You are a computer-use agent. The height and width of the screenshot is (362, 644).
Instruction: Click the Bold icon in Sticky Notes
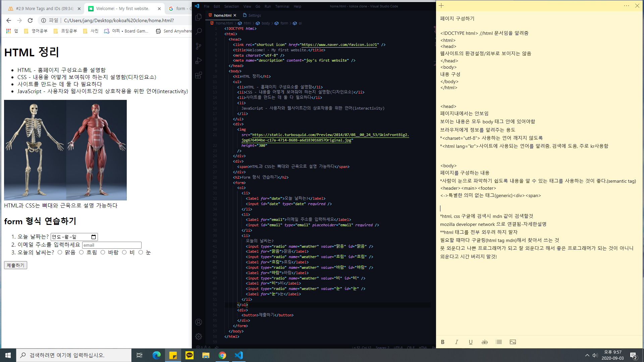[443, 342]
